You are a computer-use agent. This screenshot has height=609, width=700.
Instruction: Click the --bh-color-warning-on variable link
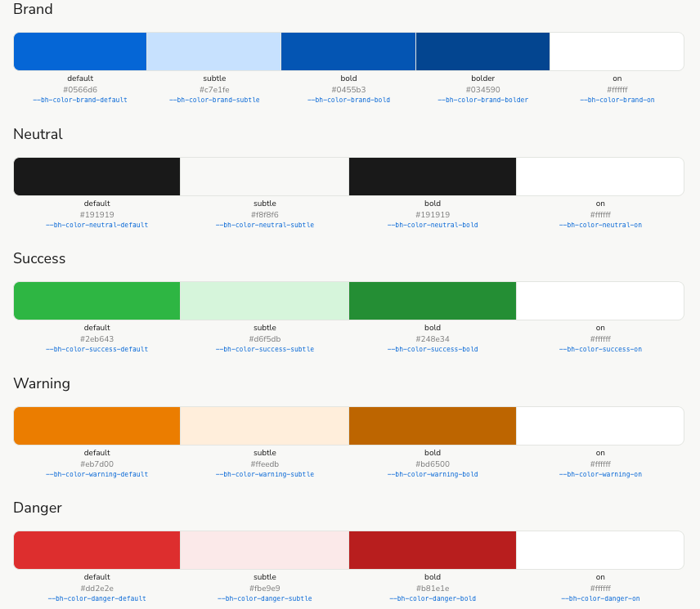pos(600,474)
